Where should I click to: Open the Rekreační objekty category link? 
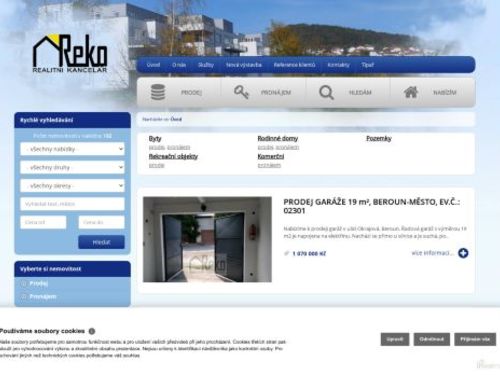click(173, 156)
